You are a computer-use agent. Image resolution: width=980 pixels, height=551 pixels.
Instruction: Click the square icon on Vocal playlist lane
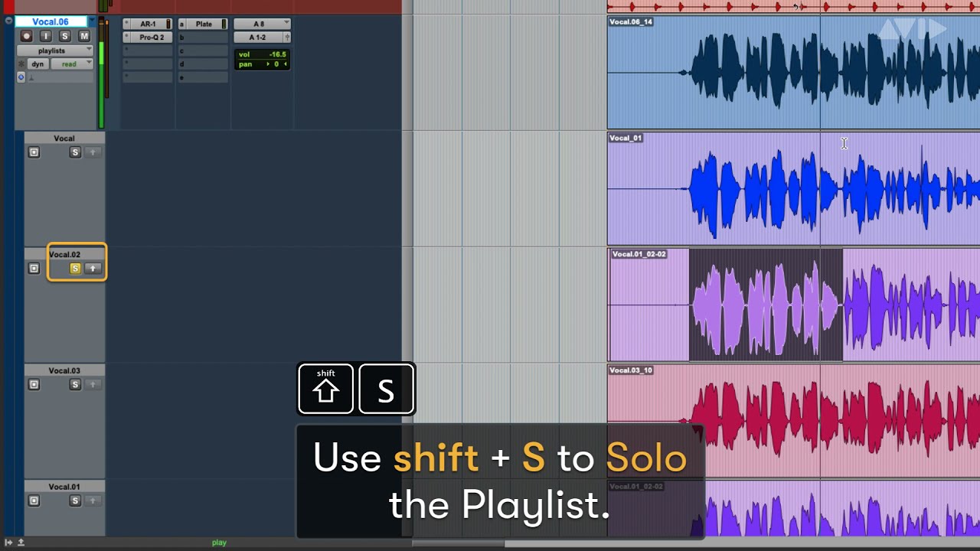pyautogui.click(x=34, y=152)
